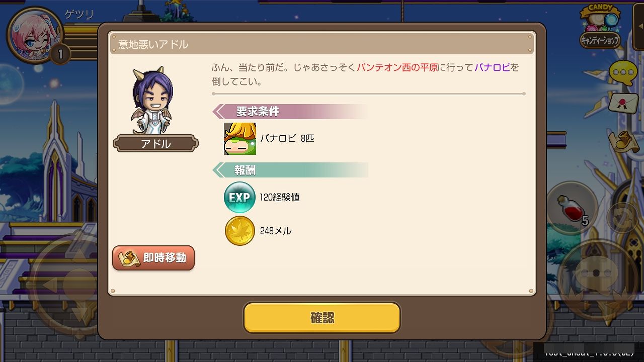
Task: Click the アドル NPC portrait
Action: [x=151, y=101]
